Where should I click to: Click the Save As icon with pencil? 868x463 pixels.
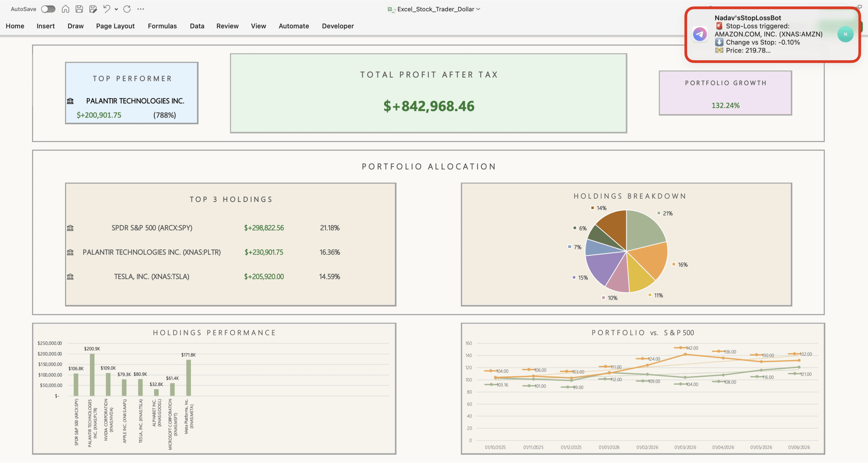click(x=93, y=9)
